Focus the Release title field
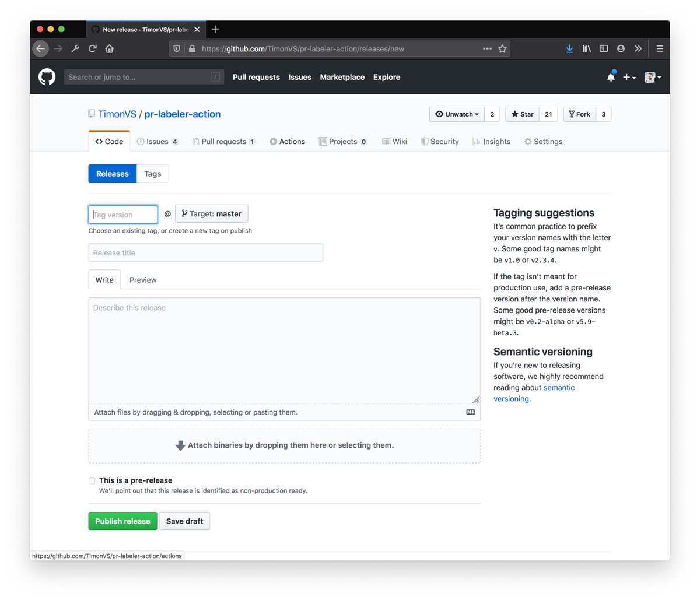The width and height of the screenshot is (700, 600). 205,252
